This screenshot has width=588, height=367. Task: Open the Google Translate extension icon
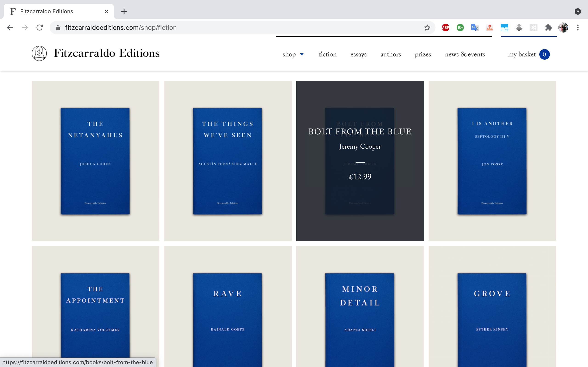[474, 27]
